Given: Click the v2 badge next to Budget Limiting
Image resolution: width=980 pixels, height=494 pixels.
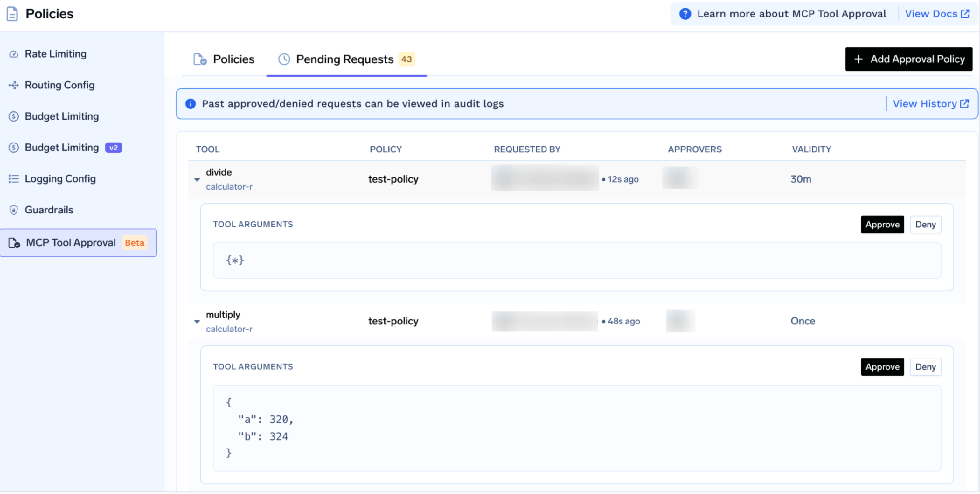Looking at the screenshot, I should (x=114, y=148).
